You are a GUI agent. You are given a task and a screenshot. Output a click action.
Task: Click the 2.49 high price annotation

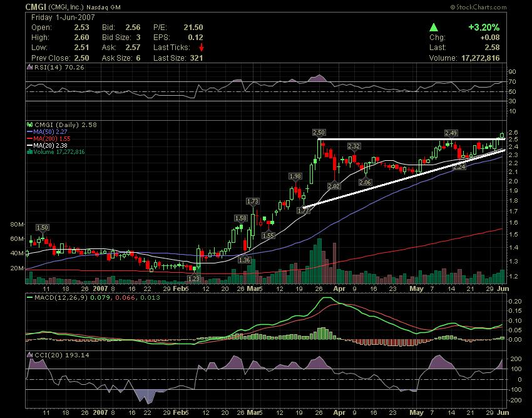tap(451, 133)
